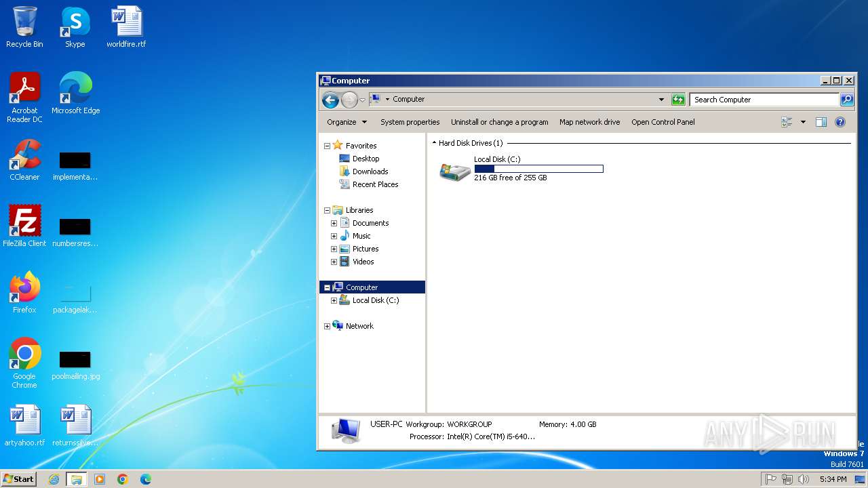This screenshot has height=488, width=868.
Task: Collapse the Hard Disk Drives group
Action: (x=434, y=143)
